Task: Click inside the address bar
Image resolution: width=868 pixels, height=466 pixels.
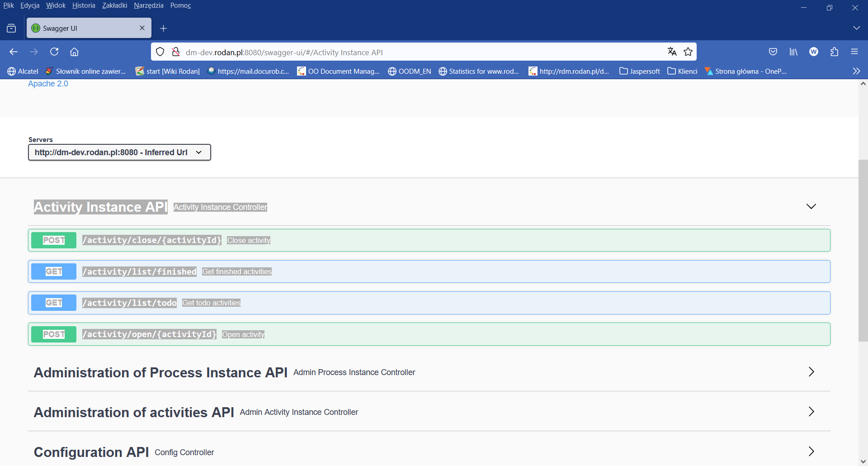Action: pos(407,52)
